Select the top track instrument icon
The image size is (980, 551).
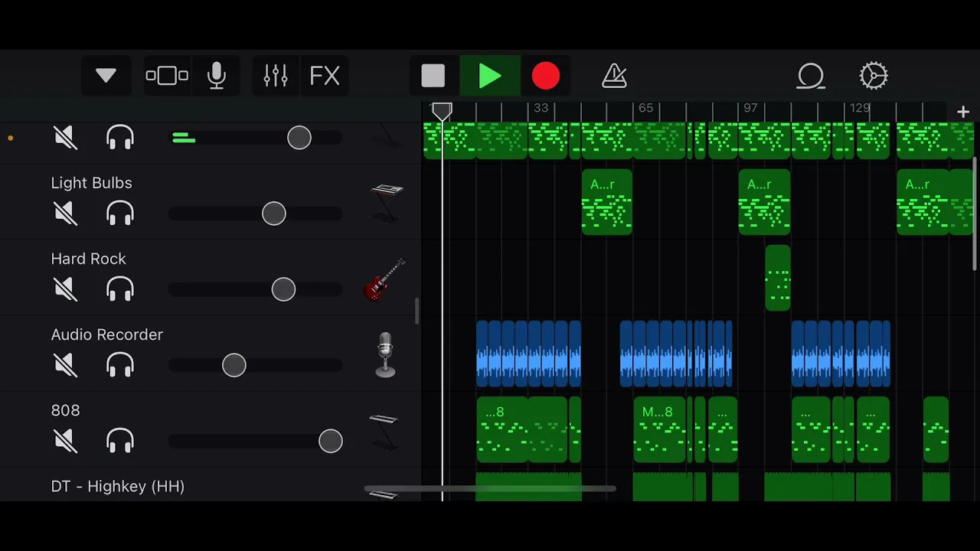[x=385, y=138]
